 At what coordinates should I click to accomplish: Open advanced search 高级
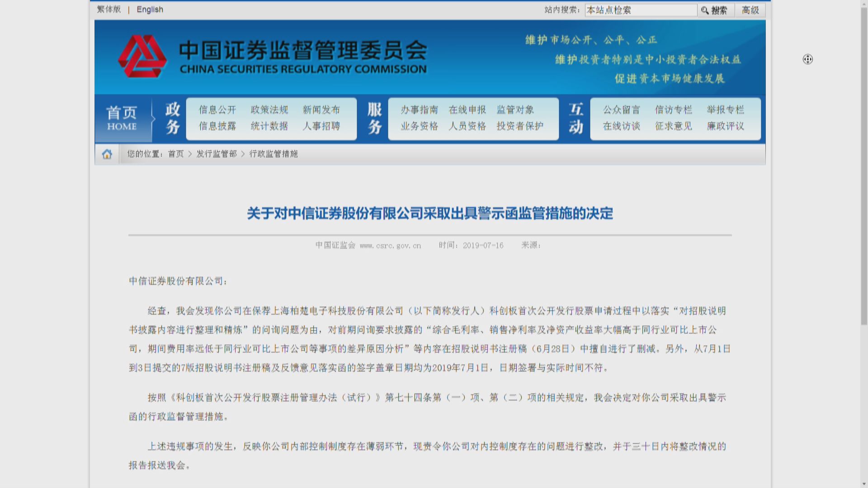coord(750,10)
